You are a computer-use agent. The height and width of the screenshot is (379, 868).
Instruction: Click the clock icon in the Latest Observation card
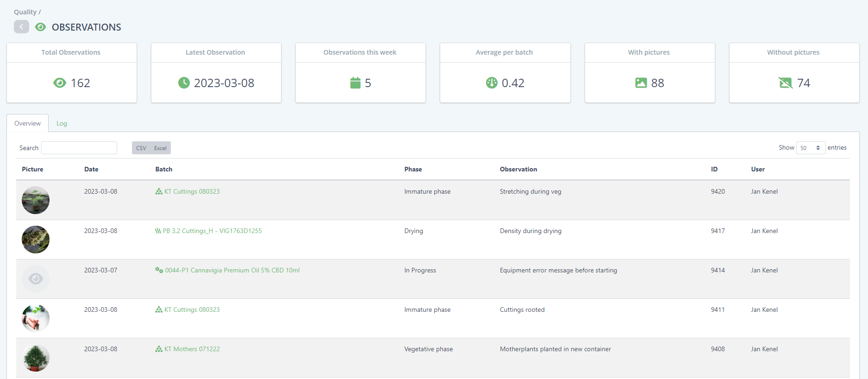pyautogui.click(x=184, y=83)
